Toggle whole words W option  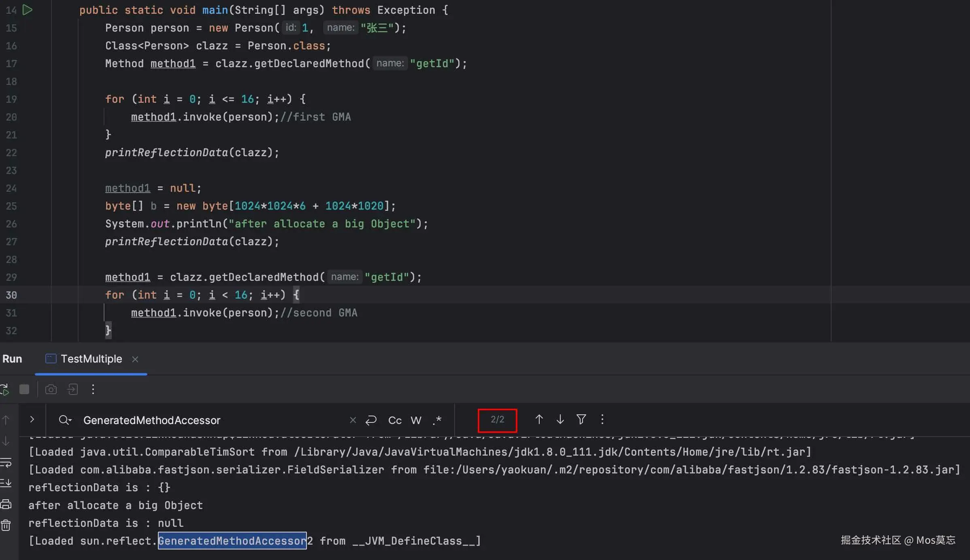(x=416, y=421)
